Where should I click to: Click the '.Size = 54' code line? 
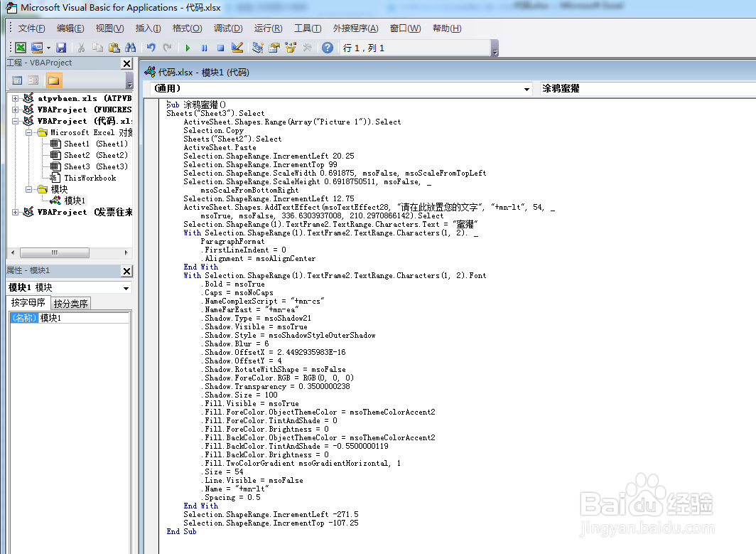[224, 472]
